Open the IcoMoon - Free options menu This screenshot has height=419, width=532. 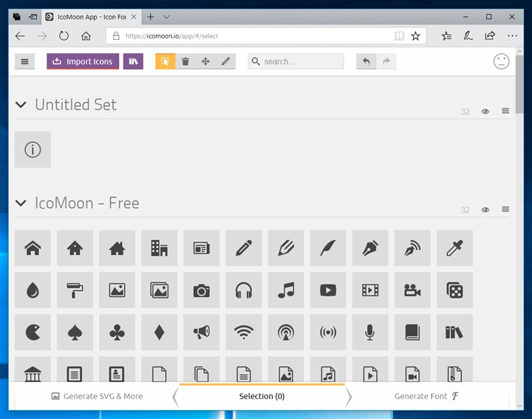click(x=505, y=209)
